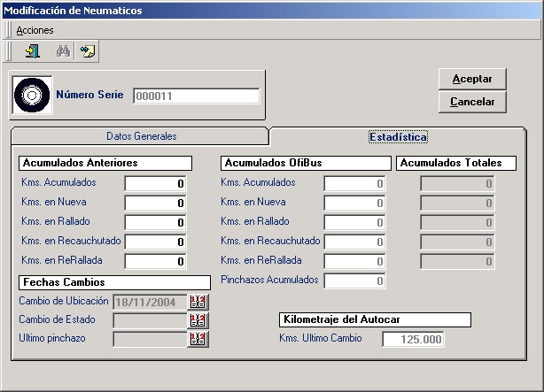The height and width of the screenshot is (392, 544).
Task: Click the Pinchazos Acumulados label
Action: coord(269,280)
